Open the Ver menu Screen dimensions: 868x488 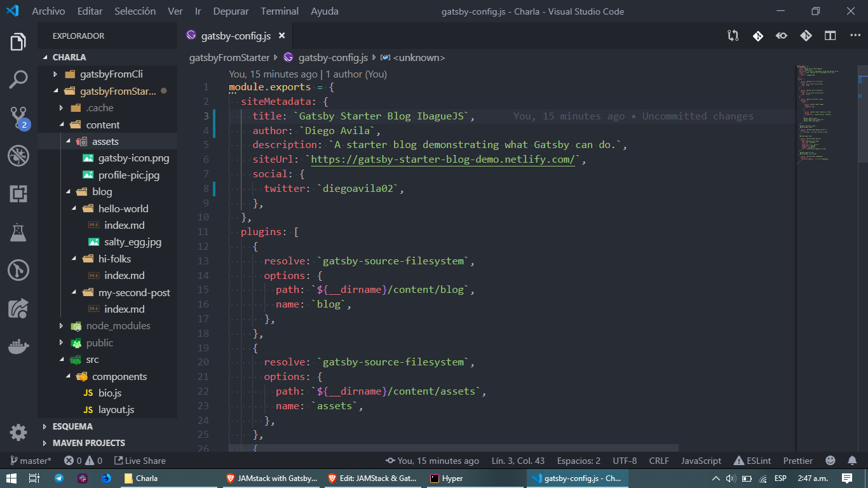coord(175,11)
